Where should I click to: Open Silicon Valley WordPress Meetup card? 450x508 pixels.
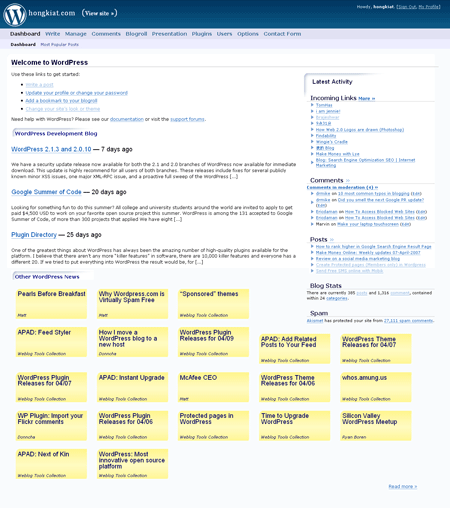(x=376, y=425)
